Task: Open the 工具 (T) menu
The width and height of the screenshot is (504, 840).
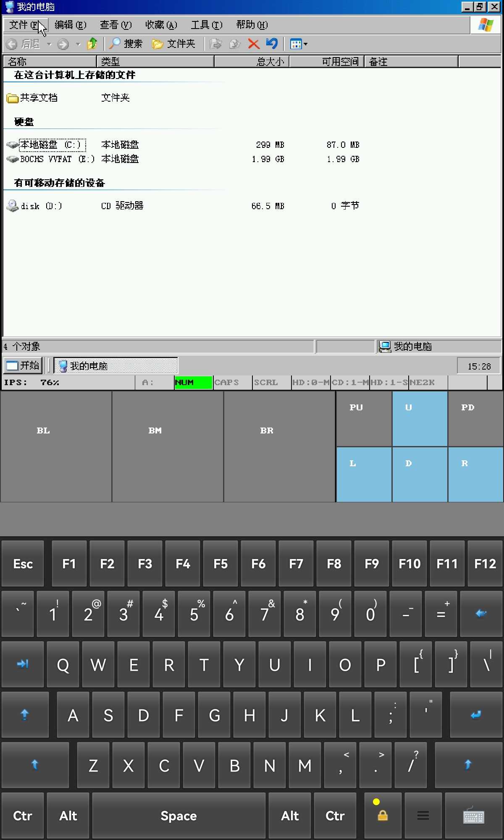Action: (x=206, y=25)
